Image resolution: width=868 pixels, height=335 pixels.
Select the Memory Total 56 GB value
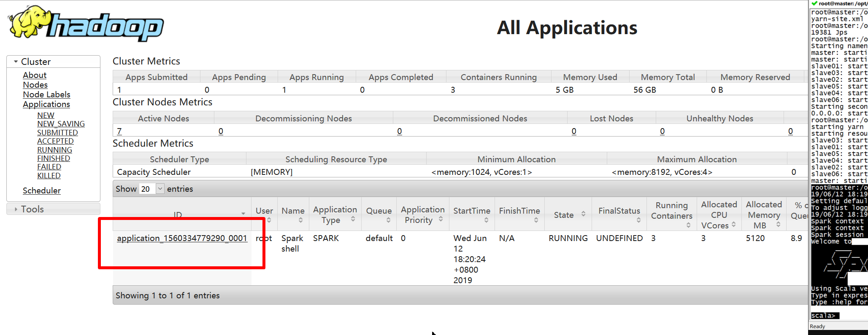click(645, 90)
